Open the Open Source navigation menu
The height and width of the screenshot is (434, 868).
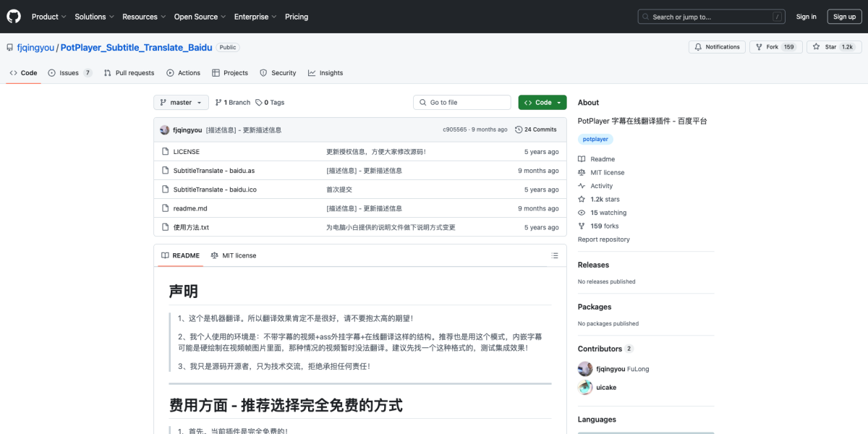tap(200, 17)
